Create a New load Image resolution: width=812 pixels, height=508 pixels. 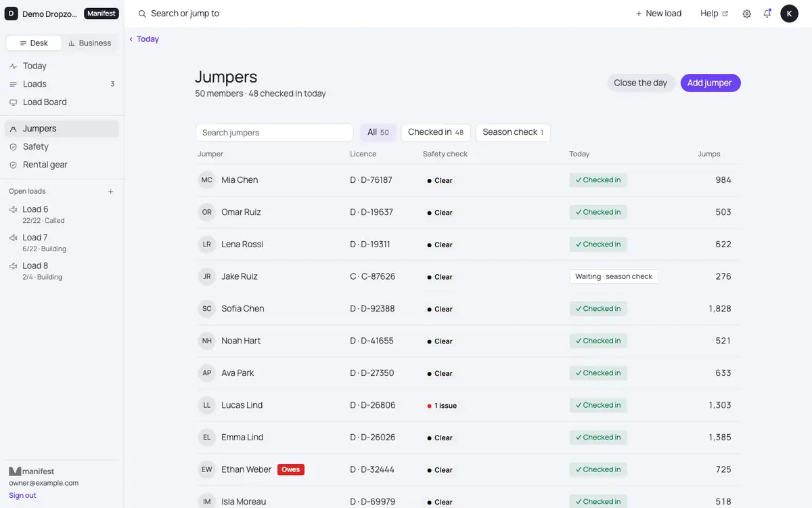tap(658, 14)
